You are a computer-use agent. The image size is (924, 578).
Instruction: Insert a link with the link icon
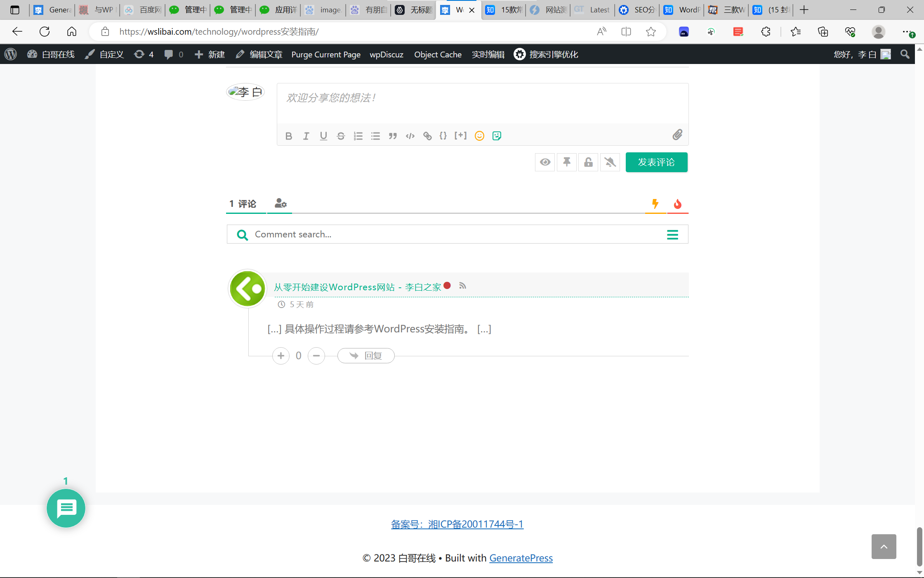click(427, 136)
